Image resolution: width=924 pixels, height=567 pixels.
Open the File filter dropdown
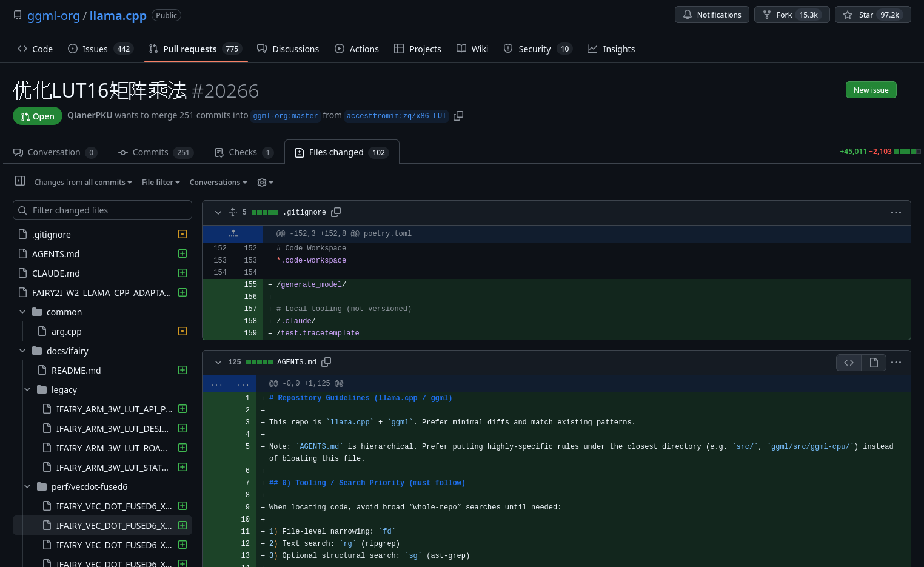pyautogui.click(x=161, y=183)
